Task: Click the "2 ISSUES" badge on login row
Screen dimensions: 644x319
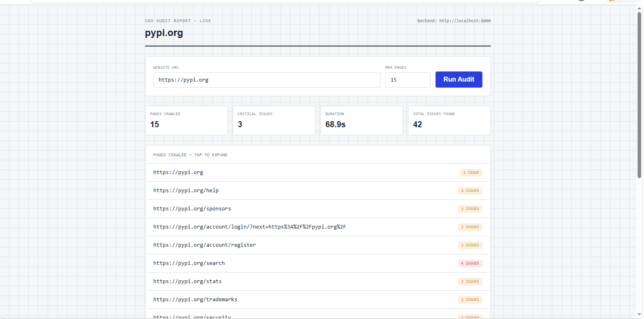Action: click(470, 227)
